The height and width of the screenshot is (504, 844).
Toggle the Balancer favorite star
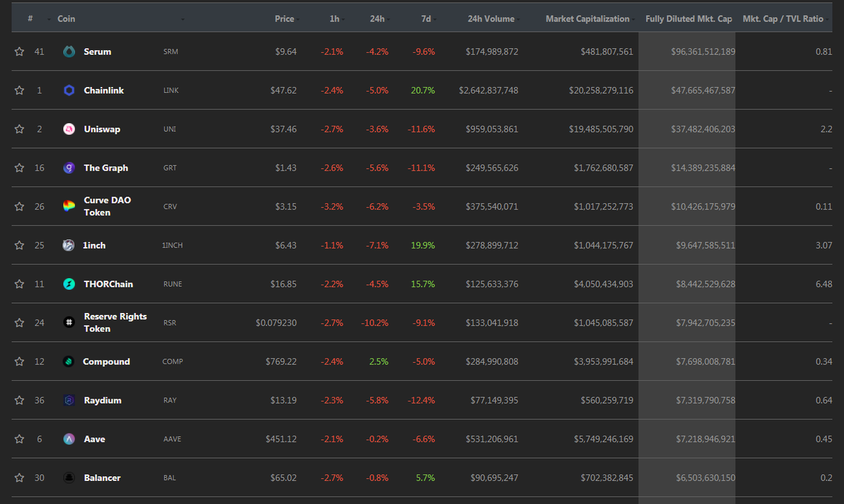(x=19, y=478)
